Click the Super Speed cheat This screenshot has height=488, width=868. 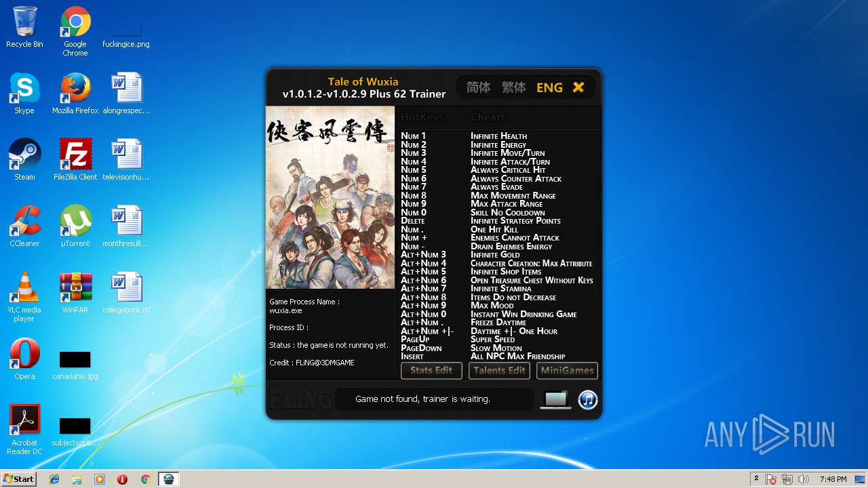pyautogui.click(x=493, y=340)
